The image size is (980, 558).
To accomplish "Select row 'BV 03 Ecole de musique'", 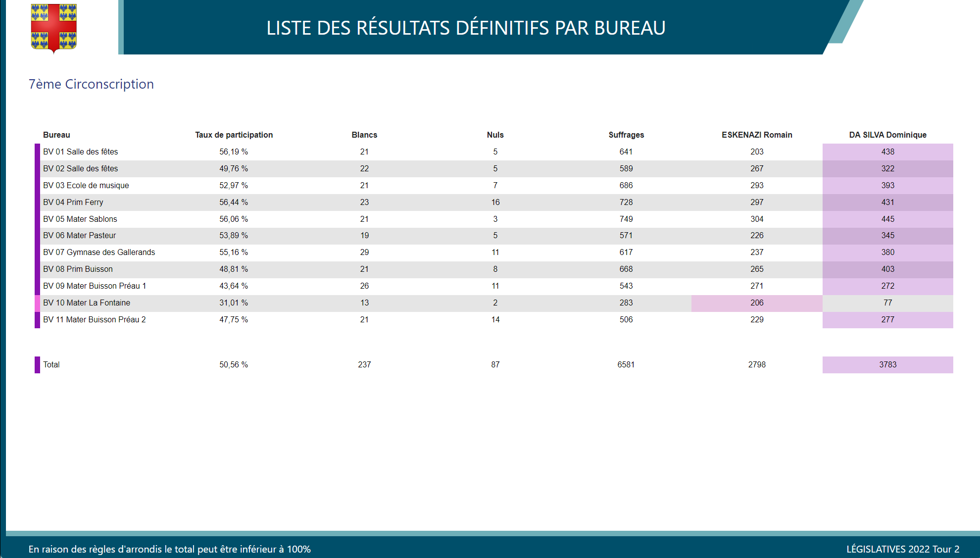I will point(494,186).
